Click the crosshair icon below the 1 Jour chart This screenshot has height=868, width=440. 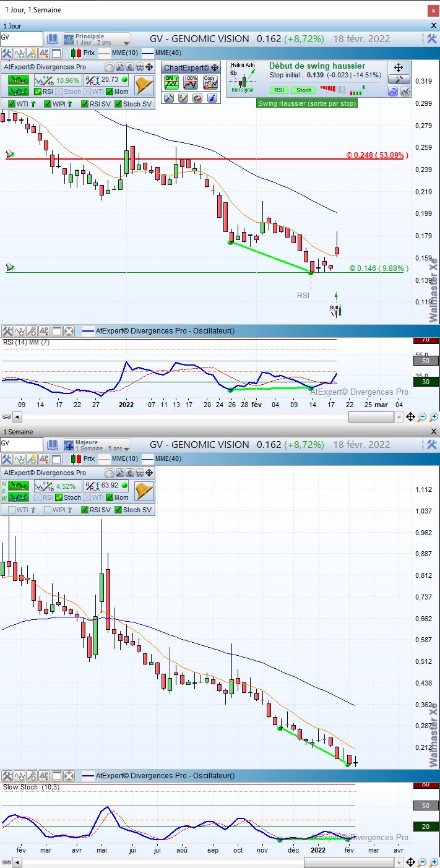click(410, 418)
